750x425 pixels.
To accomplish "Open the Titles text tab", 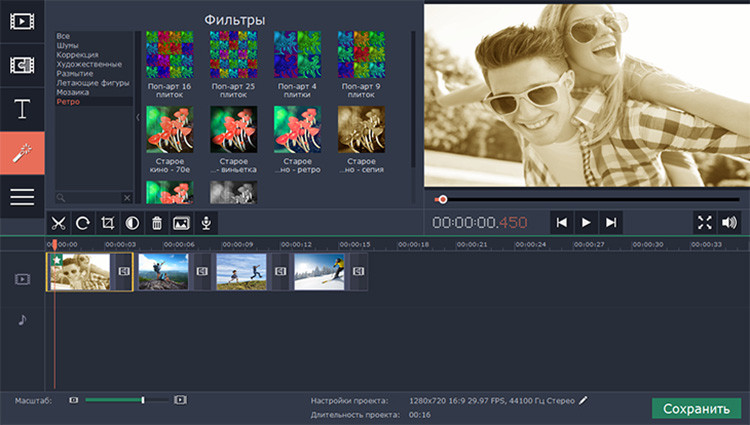I will click(22, 109).
